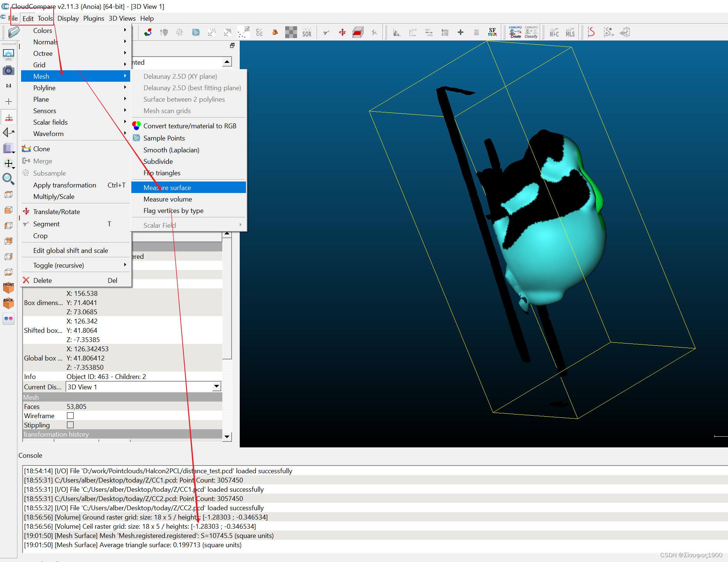
Task: Open the Current Display 3D View 1 dropdown
Action: tap(217, 387)
